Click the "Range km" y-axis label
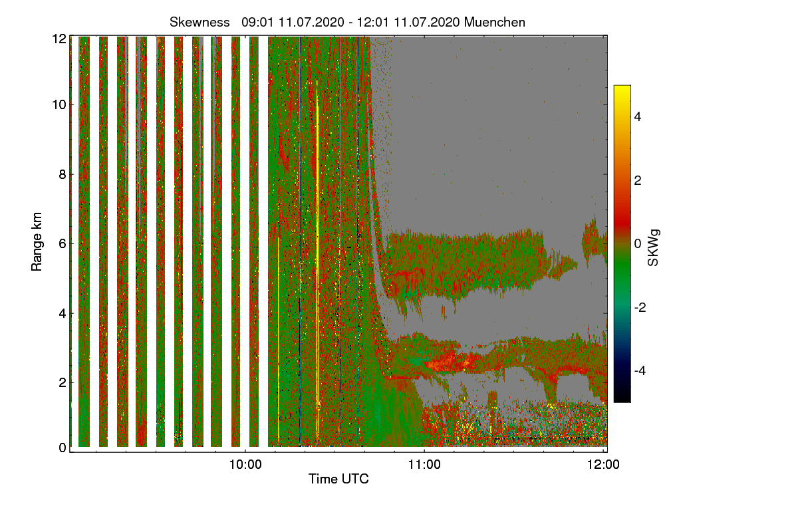The width and height of the screenshot is (798, 532). click(37, 242)
